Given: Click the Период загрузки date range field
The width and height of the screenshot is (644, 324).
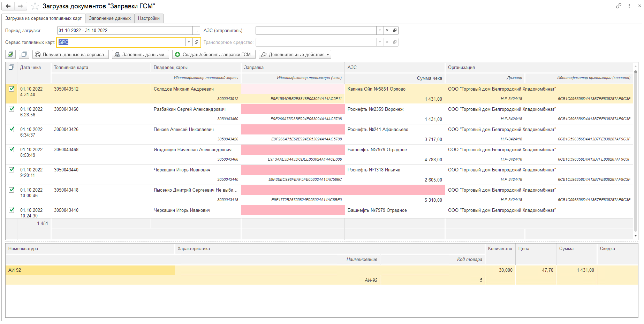Looking at the screenshot, I should click(x=124, y=31).
